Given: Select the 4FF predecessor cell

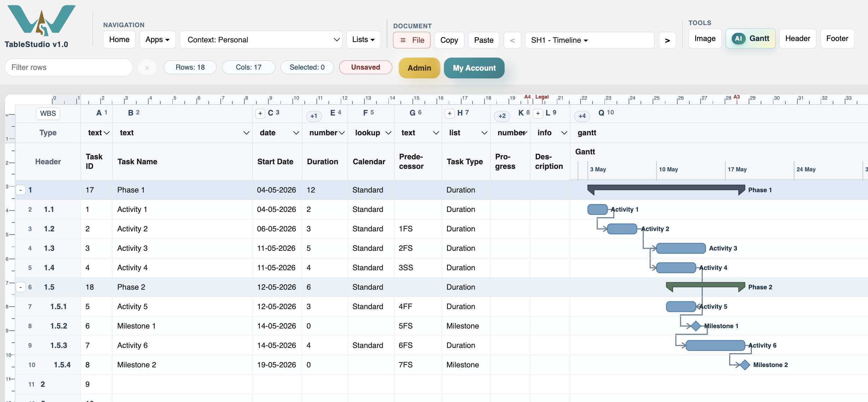Looking at the screenshot, I should 418,307.
